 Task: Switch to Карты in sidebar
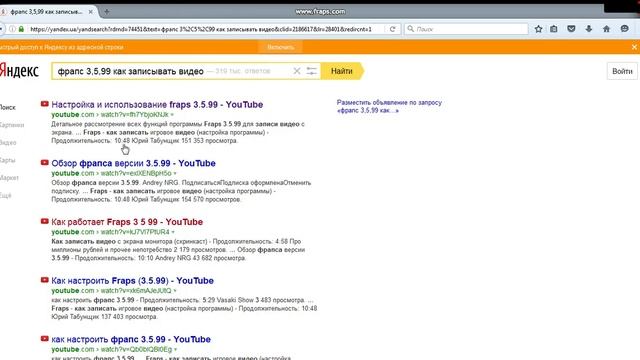8,160
